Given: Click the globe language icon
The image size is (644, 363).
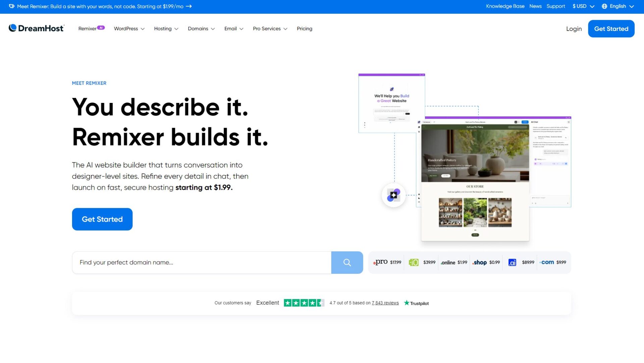Looking at the screenshot, I should [604, 6].
